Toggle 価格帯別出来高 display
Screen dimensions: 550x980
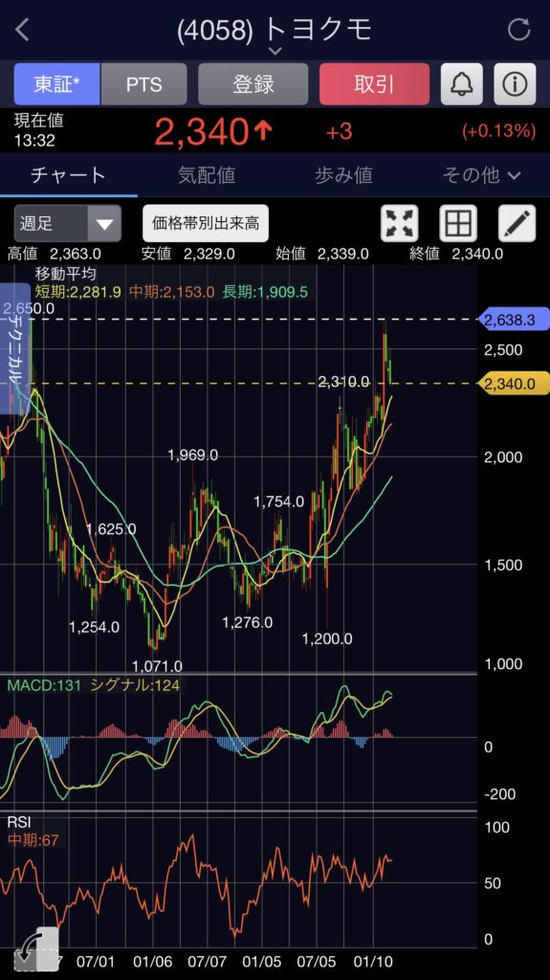pos(206,223)
